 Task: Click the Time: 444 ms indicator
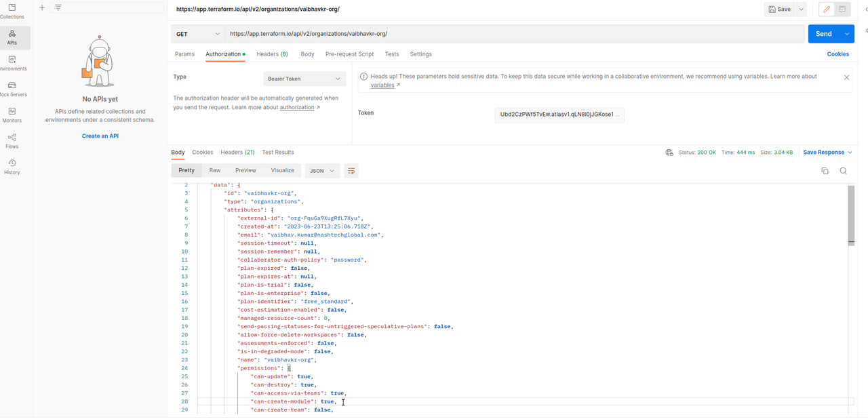738,153
